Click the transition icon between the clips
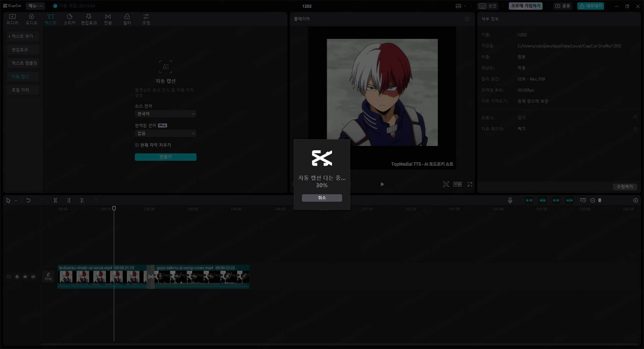The width and height of the screenshot is (644, 349). coord(151,277)
